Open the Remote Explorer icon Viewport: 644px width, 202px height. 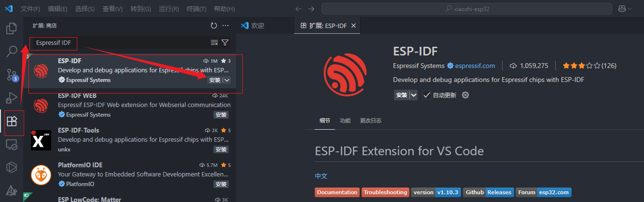11,144
